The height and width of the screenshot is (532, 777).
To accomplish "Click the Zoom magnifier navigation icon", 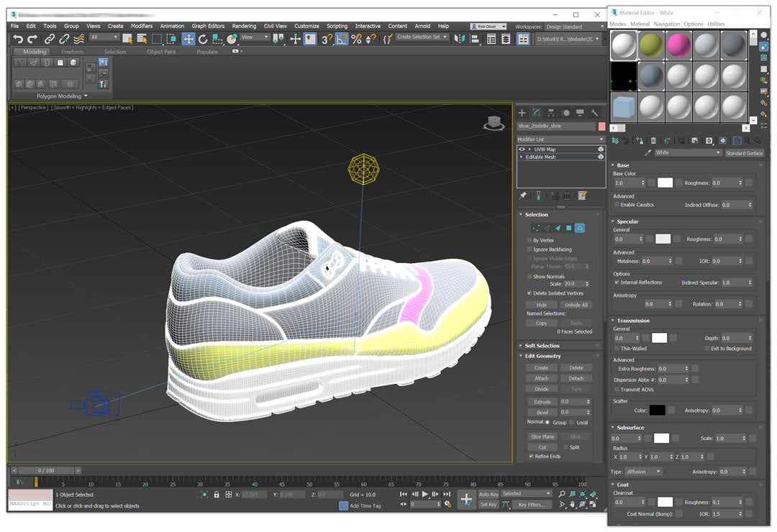I will (562, 495).
